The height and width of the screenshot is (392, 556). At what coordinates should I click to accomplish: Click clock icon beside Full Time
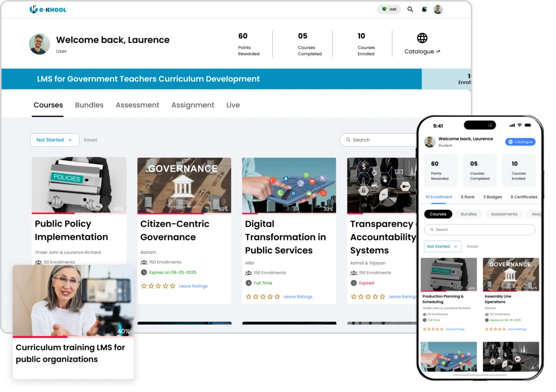click(249, 283)
